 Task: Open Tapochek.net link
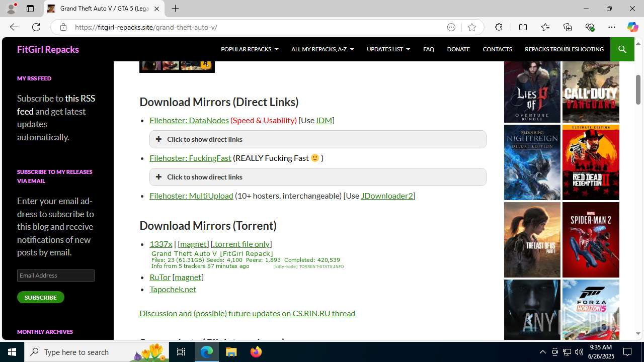[173, 289]
